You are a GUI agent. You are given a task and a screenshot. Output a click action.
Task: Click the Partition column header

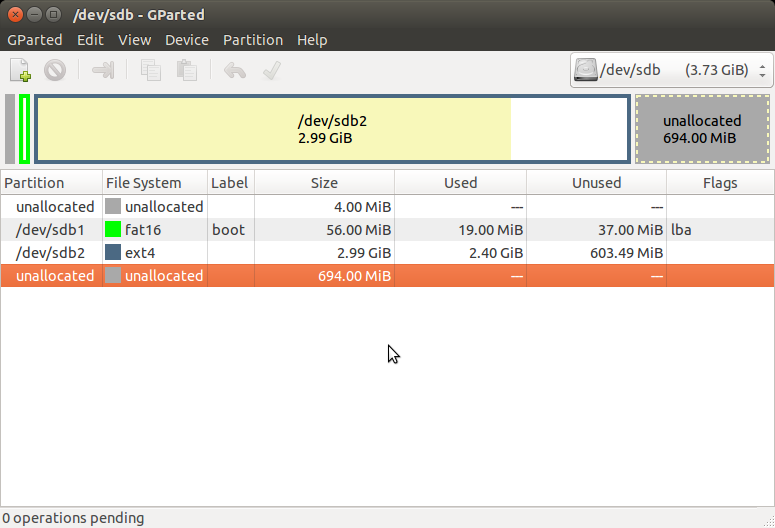52,183
